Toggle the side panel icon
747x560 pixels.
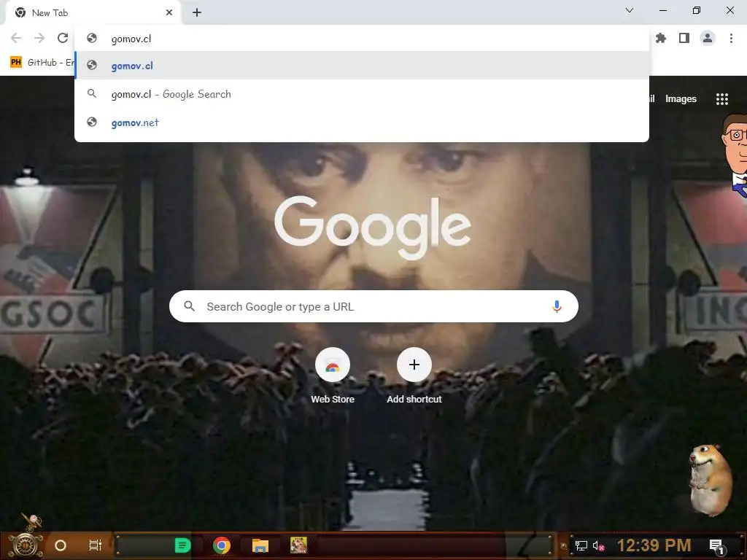[x=684, y=38]
